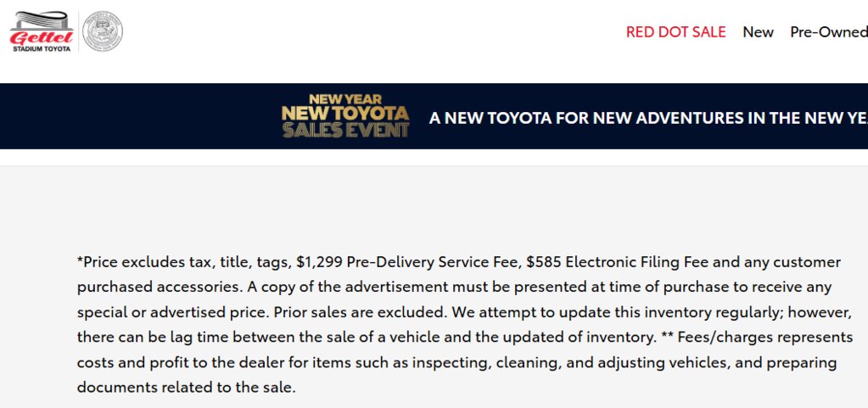Open the Pre-Owned vehicles menu

[x=829, y=32]
